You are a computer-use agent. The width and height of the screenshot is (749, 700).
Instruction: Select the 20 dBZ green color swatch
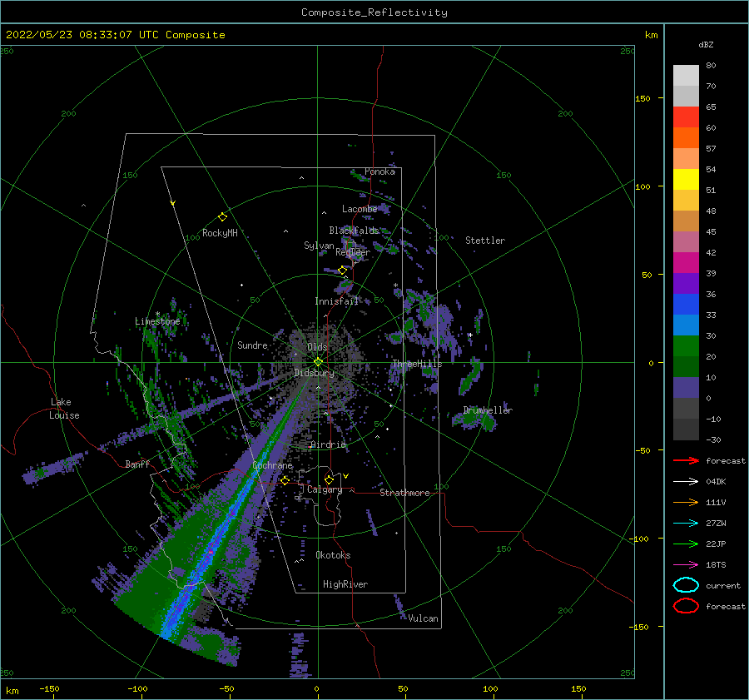[x=686, y=367]
